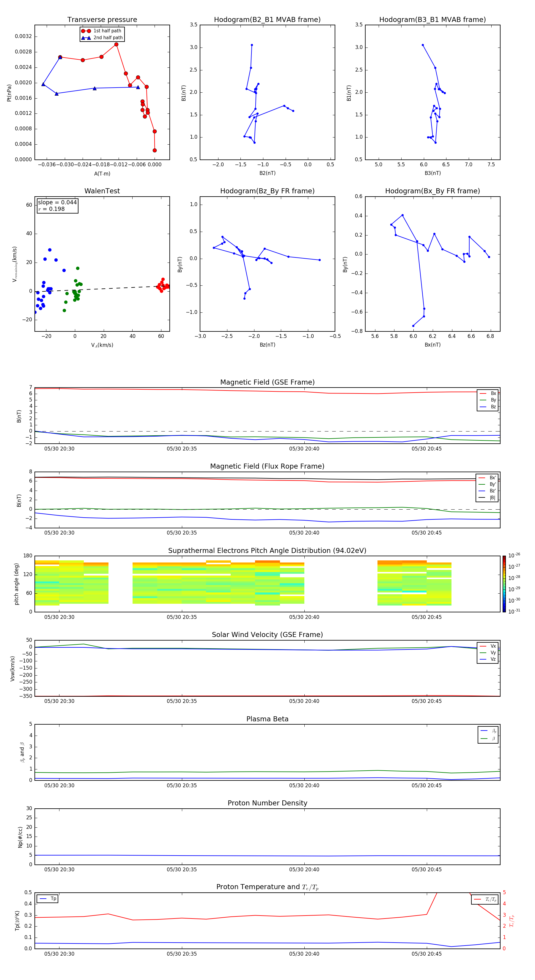Click the 'Magnetic Field (GSE Frame)' title
Viewport: 535px width, 980px height.
coord(267,382)
